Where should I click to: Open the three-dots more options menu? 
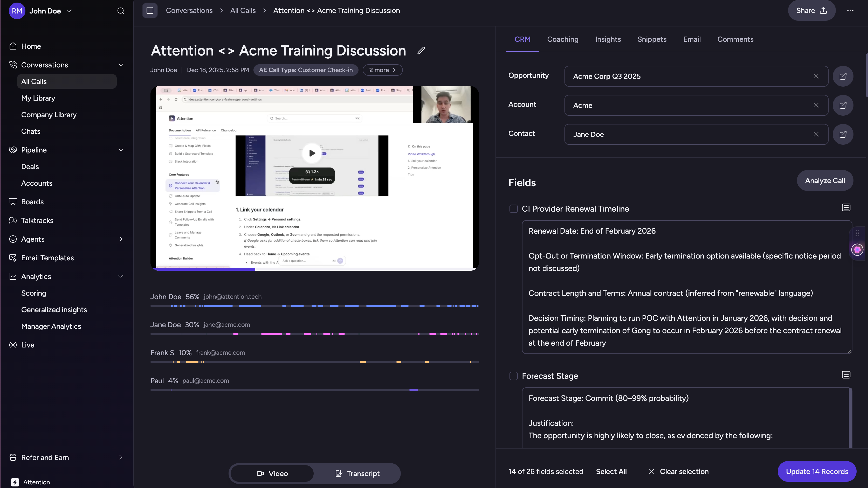[x=850, y=10]
